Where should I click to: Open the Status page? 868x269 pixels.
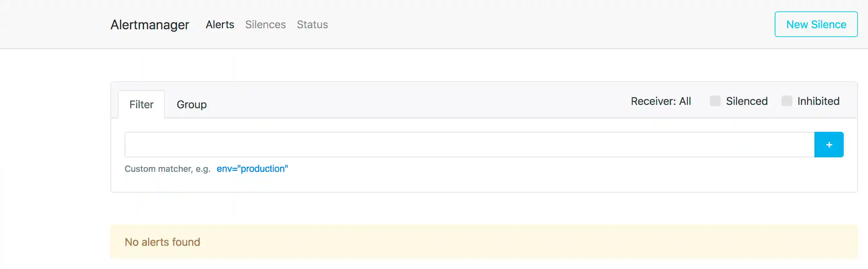(x=312, y=25)
